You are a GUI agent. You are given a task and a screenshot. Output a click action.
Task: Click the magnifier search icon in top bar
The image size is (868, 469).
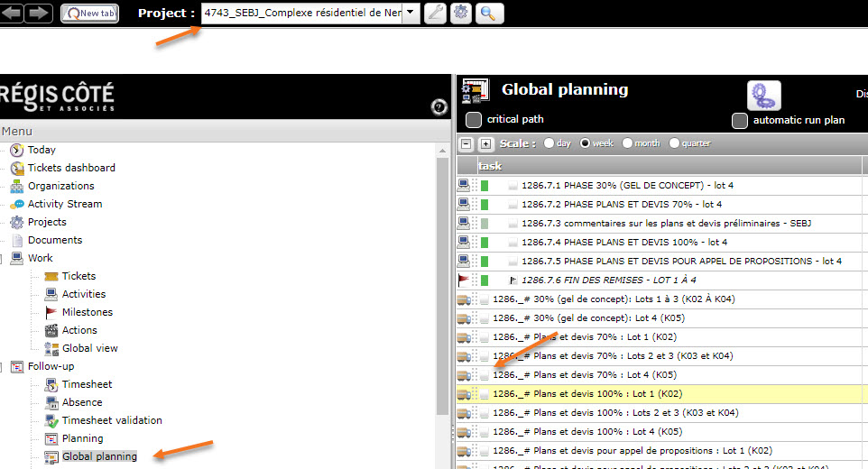coord(488,14)
